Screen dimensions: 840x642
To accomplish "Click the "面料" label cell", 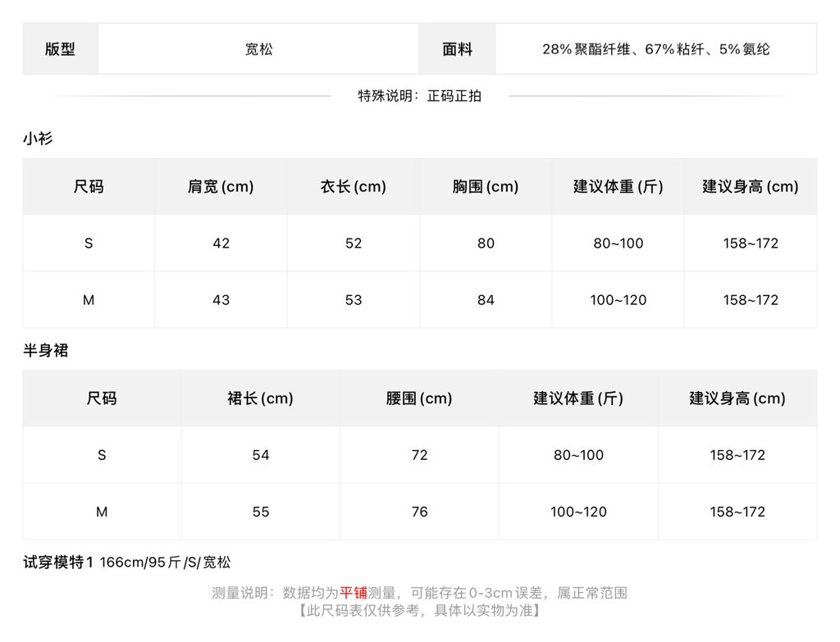I will pos(457,48).
